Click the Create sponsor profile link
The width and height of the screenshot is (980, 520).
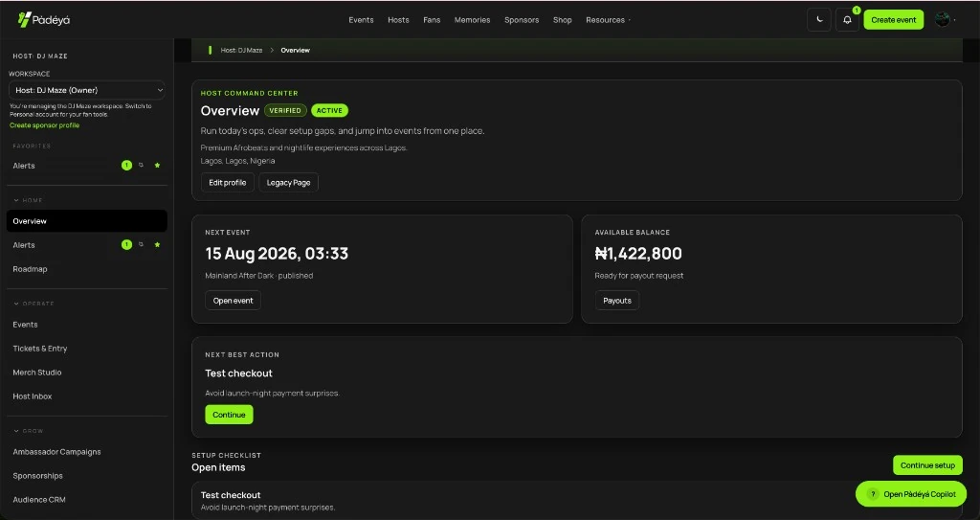coord(44,125)
